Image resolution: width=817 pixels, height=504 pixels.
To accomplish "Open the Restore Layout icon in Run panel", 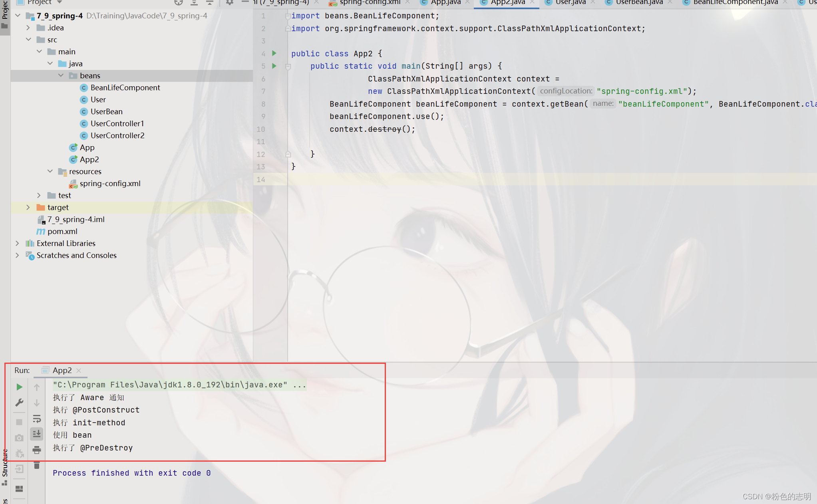I will tap(19, 489).
